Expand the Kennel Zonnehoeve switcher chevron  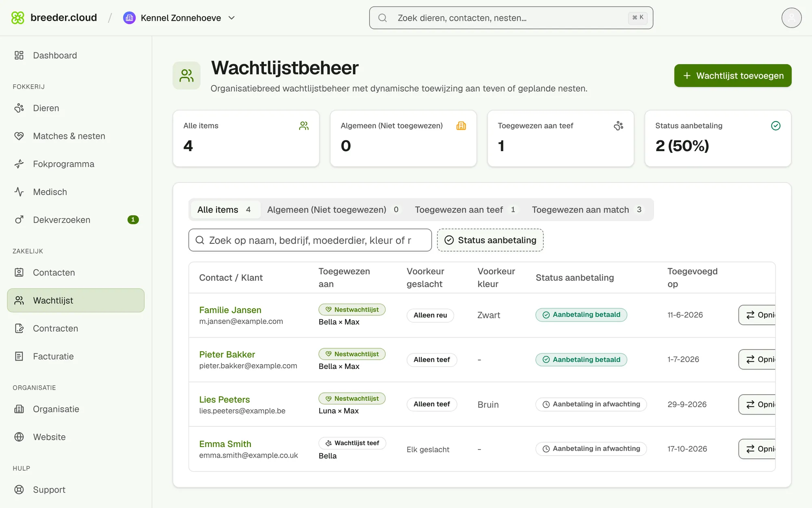click(x=232, y=18)
